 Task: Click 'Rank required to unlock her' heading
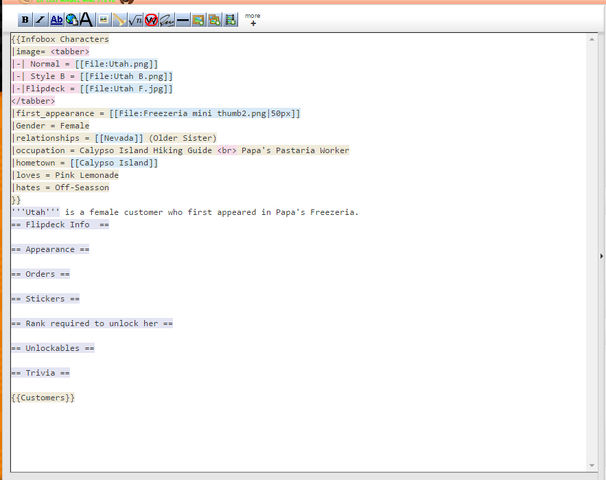pos(92,323)
